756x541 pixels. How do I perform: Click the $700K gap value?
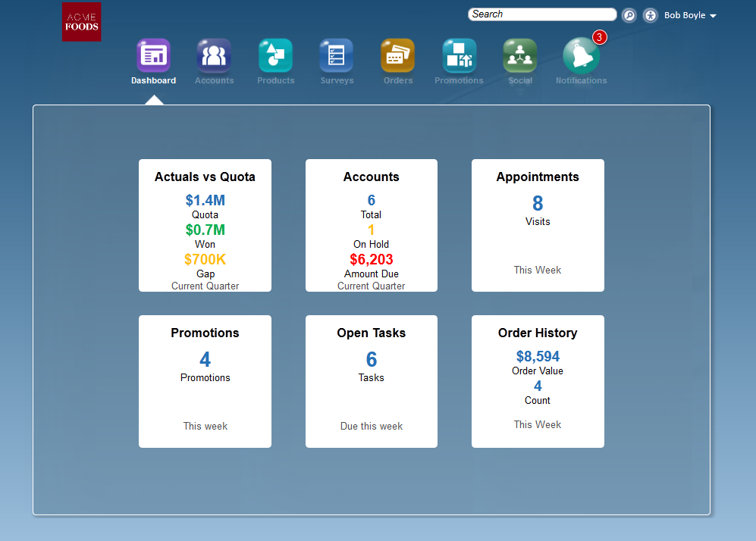pos(205,259)
